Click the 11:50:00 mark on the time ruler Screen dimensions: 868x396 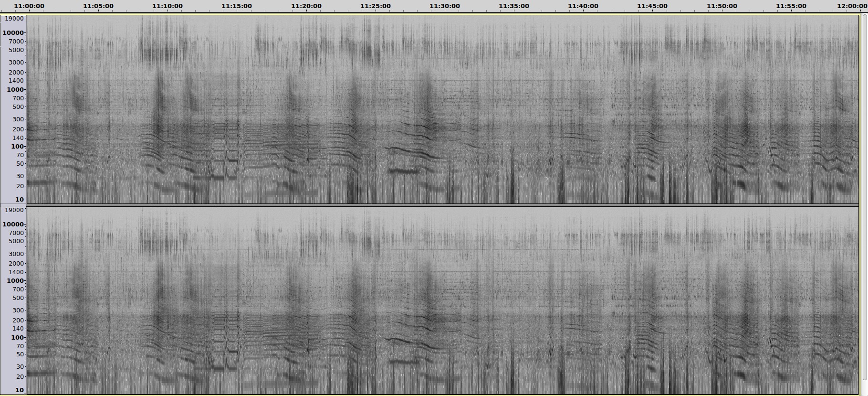tap(722, 6)
